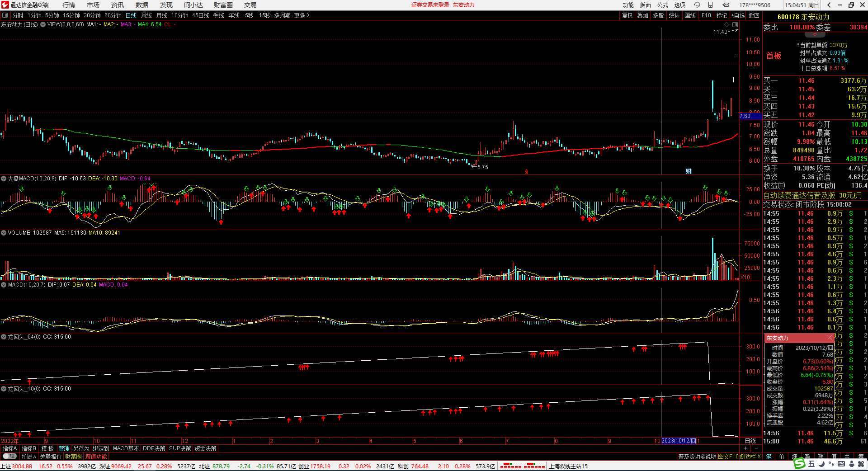Click the 2023/10/12/四 date marker
The height and width of the screenshot is (471, 868).
(x=679, y=441)
